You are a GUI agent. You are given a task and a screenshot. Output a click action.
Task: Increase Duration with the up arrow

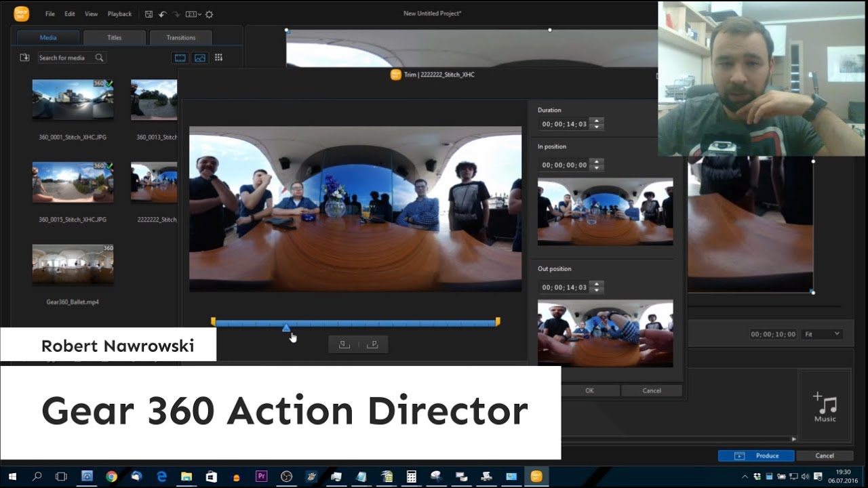(597, 121)
